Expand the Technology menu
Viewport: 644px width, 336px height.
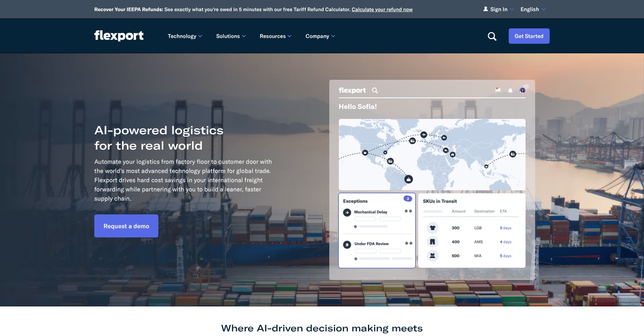pyautogui.click(x=185, y=36)
